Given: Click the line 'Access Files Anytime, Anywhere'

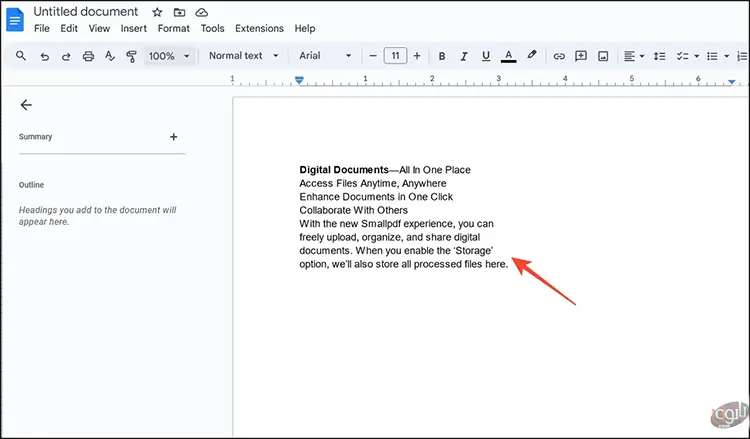Looking at the screenshot, I should [373, 183].
